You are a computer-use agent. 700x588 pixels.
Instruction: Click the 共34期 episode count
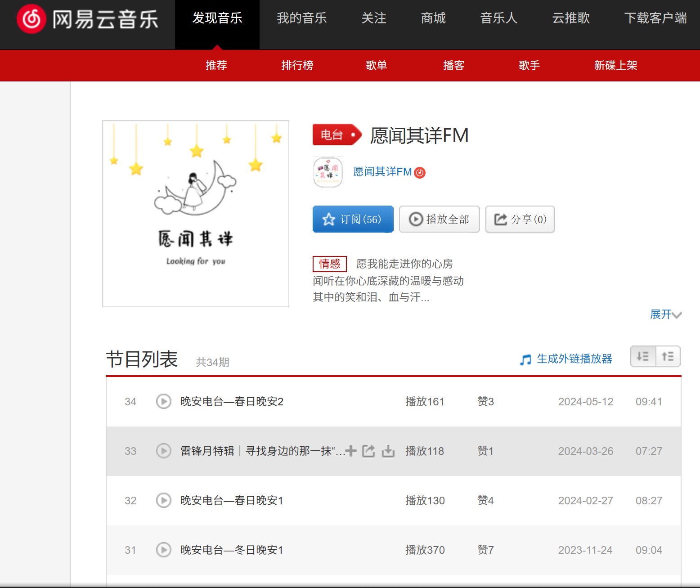tap(213, 362)
